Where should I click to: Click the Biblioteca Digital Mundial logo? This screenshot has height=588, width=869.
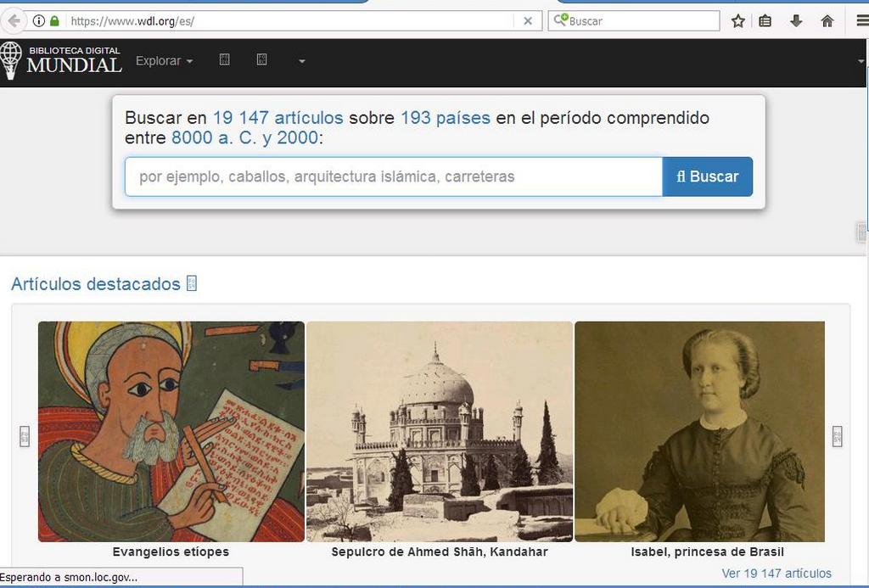(x=61, y=60)
